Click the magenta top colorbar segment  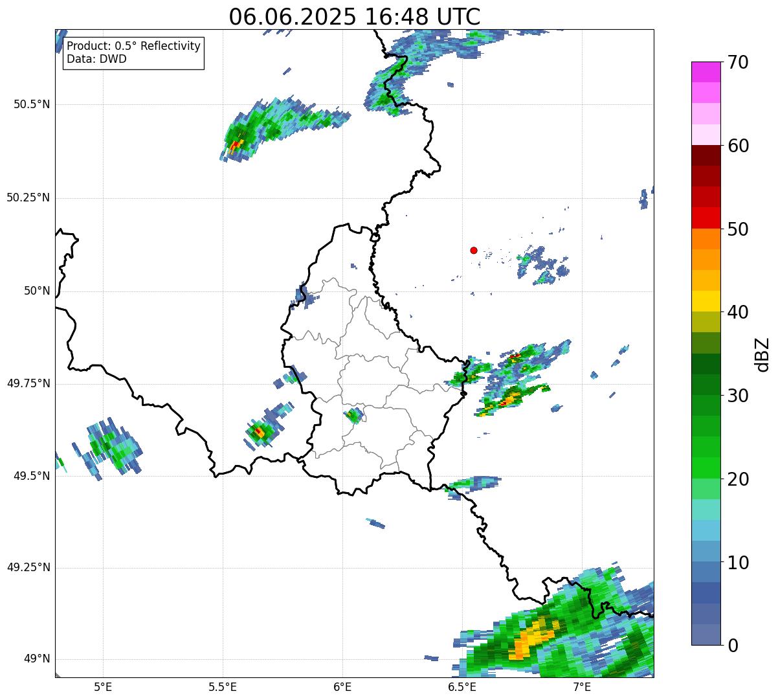tap(706, 72)
